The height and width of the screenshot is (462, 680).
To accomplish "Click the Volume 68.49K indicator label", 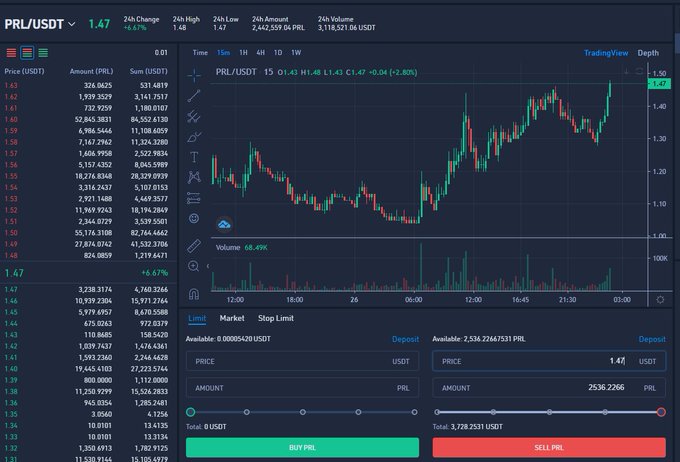I will (x=242, y=248).
